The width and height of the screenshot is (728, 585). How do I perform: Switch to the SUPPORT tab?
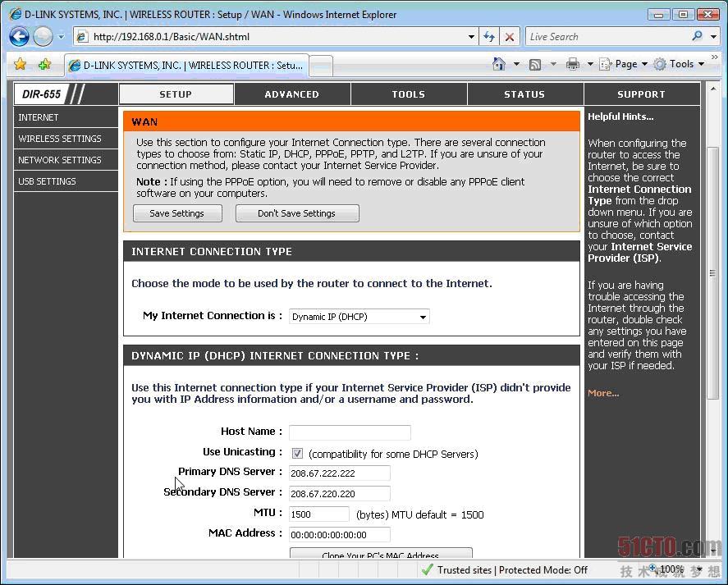point(641,94)
